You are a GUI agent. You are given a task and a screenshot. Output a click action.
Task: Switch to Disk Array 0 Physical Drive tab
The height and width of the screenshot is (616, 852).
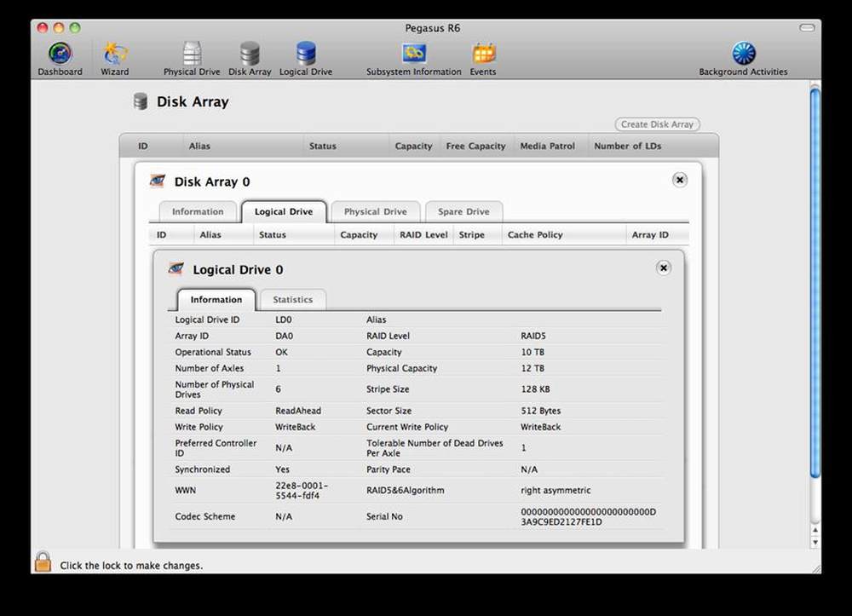(x=376, y=212)
